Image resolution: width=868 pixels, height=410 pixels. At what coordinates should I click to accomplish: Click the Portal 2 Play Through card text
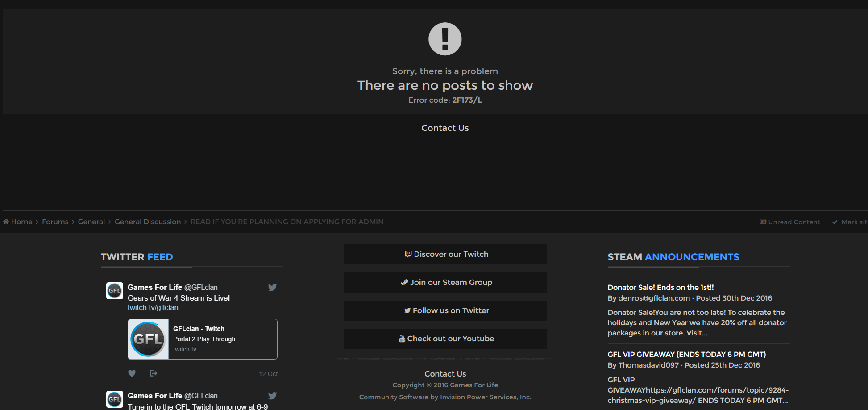tap(204, 339)
